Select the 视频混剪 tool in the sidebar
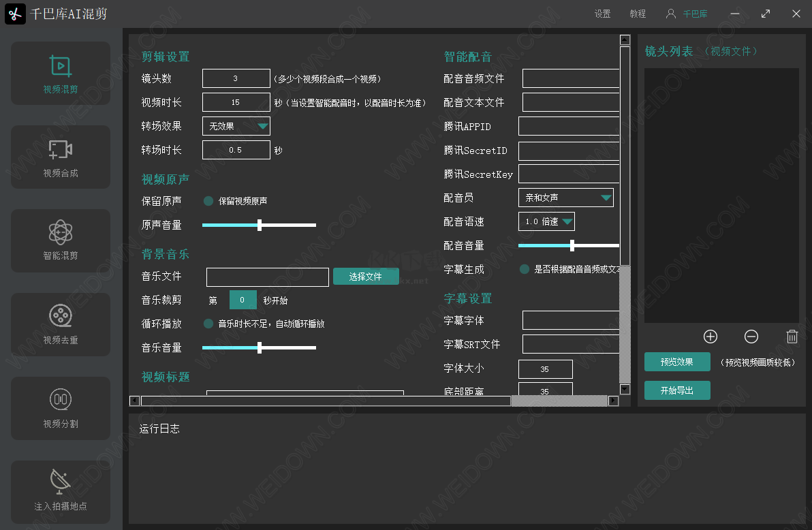 click(x=60, y=73)
